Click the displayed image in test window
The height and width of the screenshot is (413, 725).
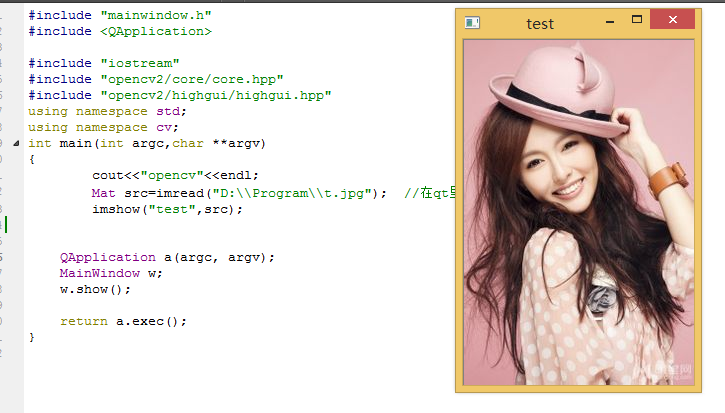click(x=578, y=212)
